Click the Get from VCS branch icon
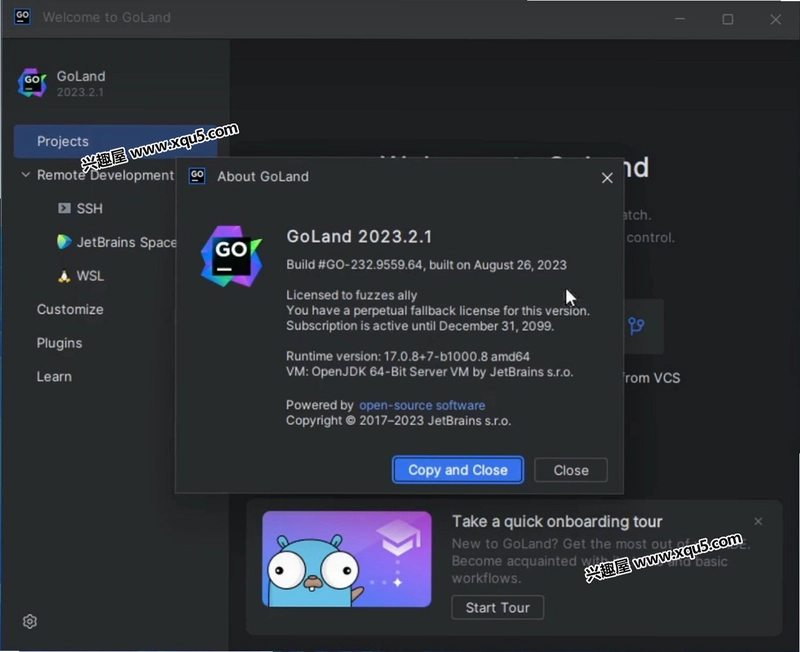Screen dimensions: 800x652 (x=636, y=325)
